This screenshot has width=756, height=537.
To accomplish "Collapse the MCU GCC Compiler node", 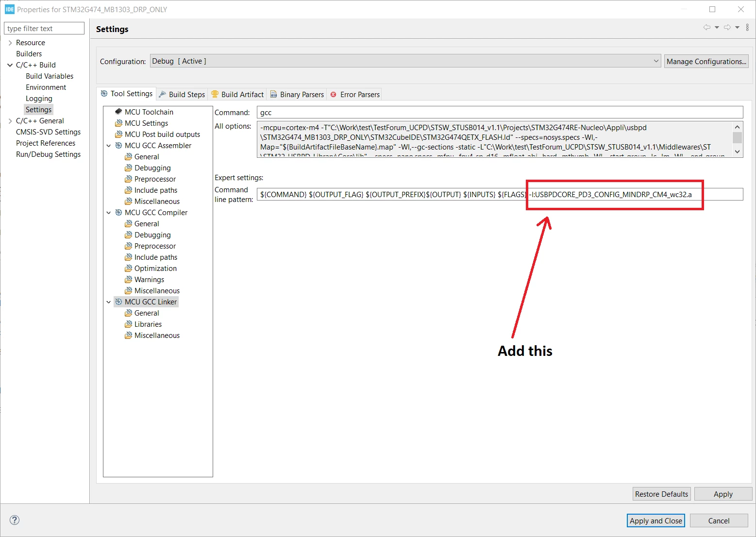I will 109,213.
